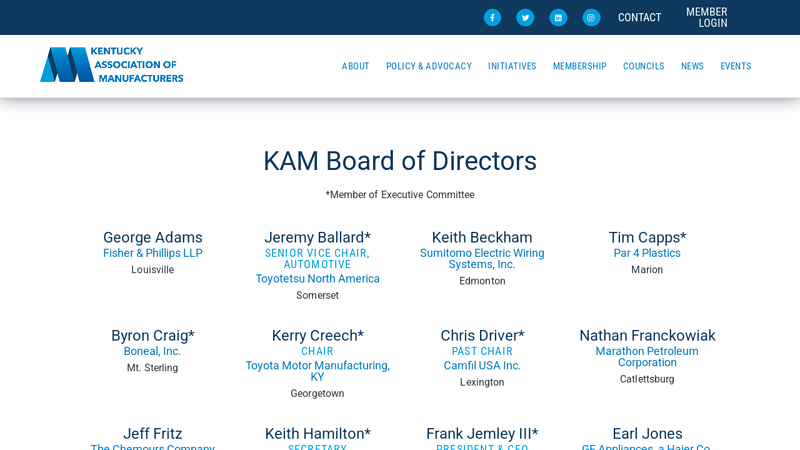Viewport: 800px width, 450px height.
Task: Go to Member Login
Action: [x=707, y=17]
